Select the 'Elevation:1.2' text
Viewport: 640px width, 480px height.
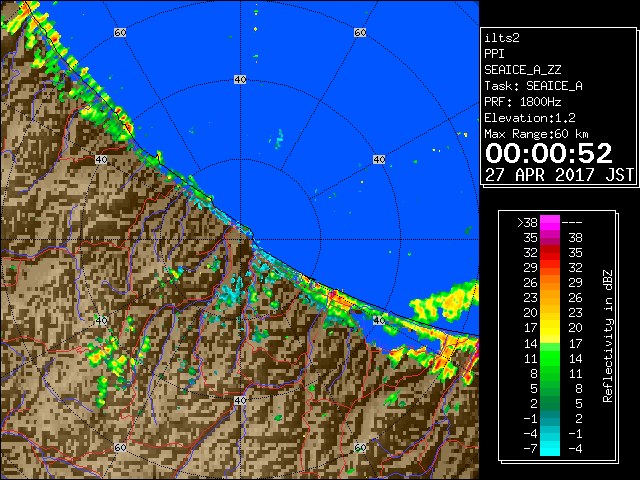530,118
